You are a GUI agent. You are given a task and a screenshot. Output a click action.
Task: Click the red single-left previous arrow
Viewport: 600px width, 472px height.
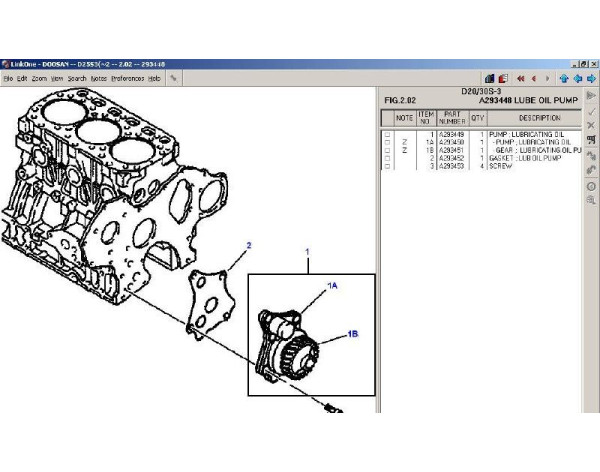[x=534, y=78]
